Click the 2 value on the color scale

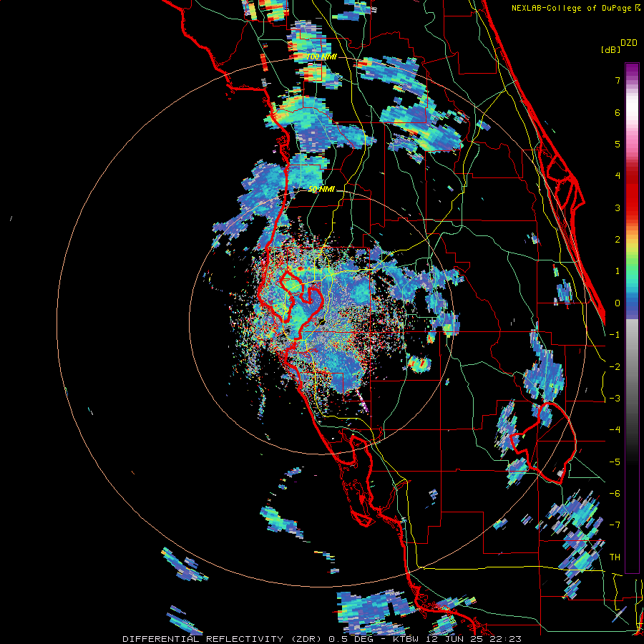[618, 240]
